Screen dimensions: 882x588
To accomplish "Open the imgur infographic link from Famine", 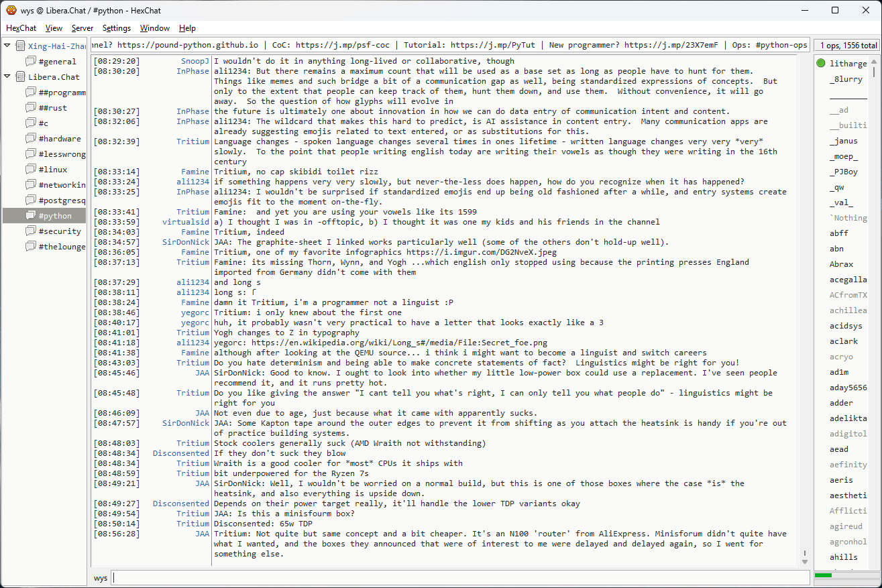I will 481,252.
